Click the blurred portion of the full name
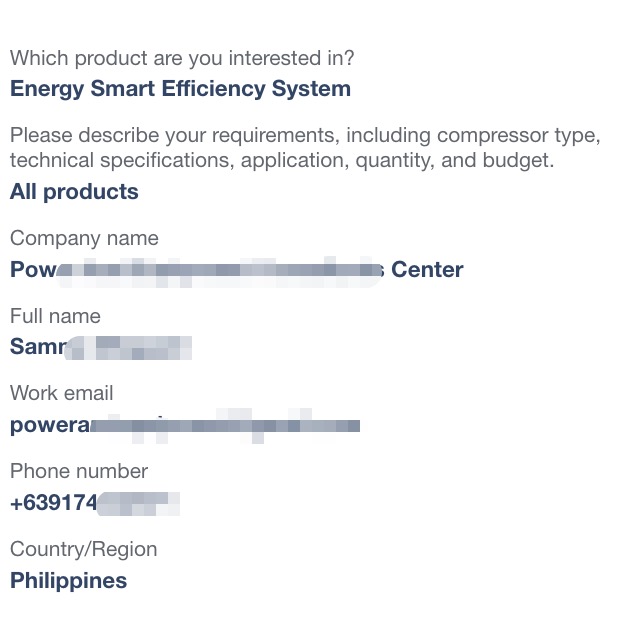 click(x=129, y=348)
